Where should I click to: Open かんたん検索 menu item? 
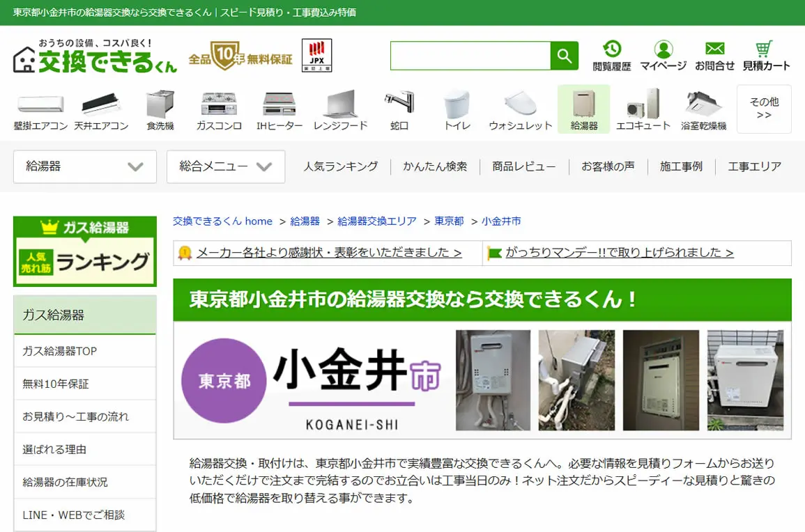pyautogui.click(x=435, y=166)
